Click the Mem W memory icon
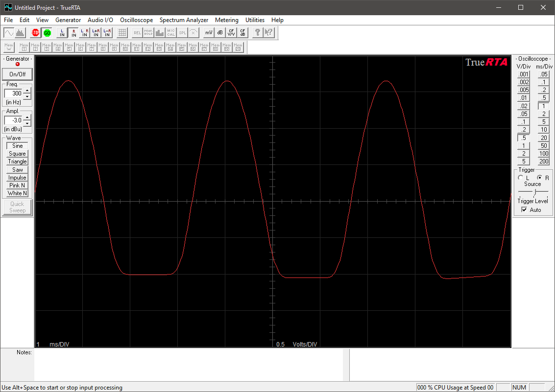Image resolution: width=555 pixels, height=392 pixels. 9,47
